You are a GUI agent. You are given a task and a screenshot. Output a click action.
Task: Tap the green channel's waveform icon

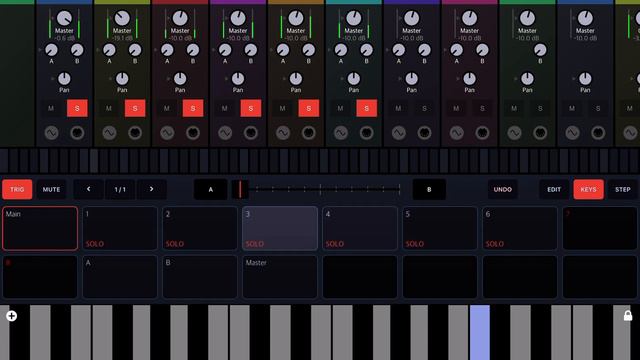click(x=514, y=133)
